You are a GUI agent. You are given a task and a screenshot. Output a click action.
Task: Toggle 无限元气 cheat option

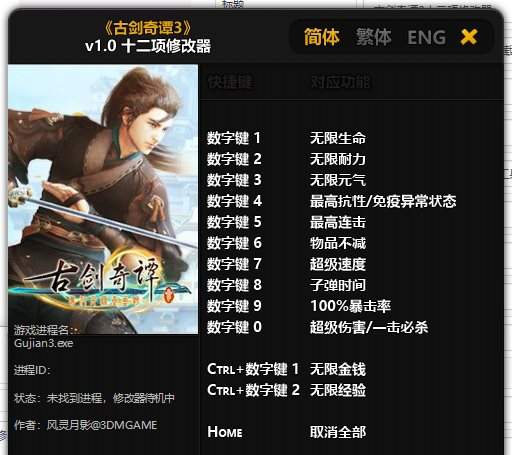point(338,180)
